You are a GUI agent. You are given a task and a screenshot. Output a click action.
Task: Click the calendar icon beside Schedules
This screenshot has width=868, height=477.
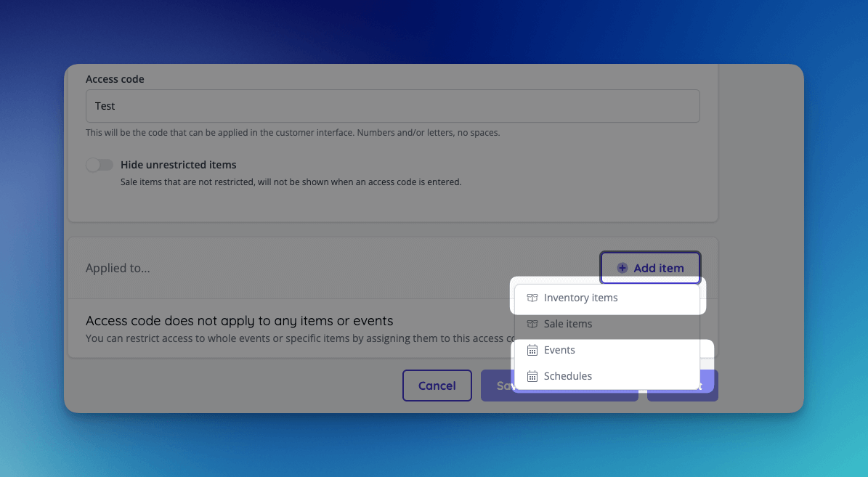click(531, 376)
